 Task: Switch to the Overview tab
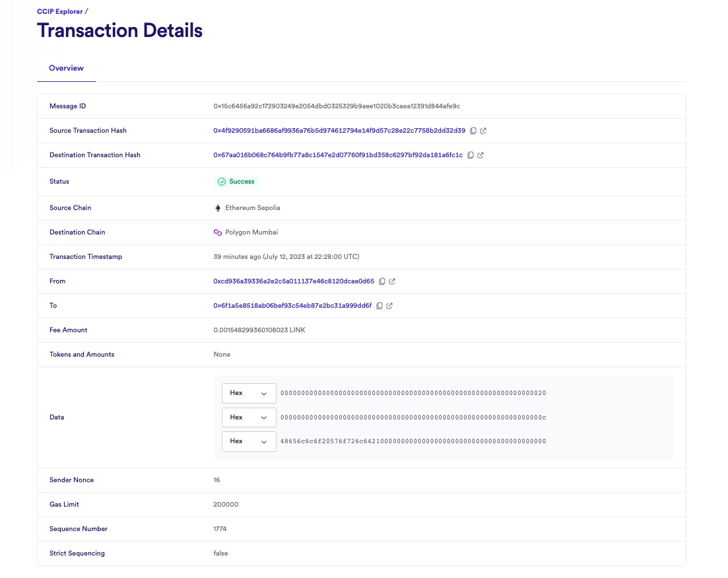pyautogui.click(x=67, y=68)
